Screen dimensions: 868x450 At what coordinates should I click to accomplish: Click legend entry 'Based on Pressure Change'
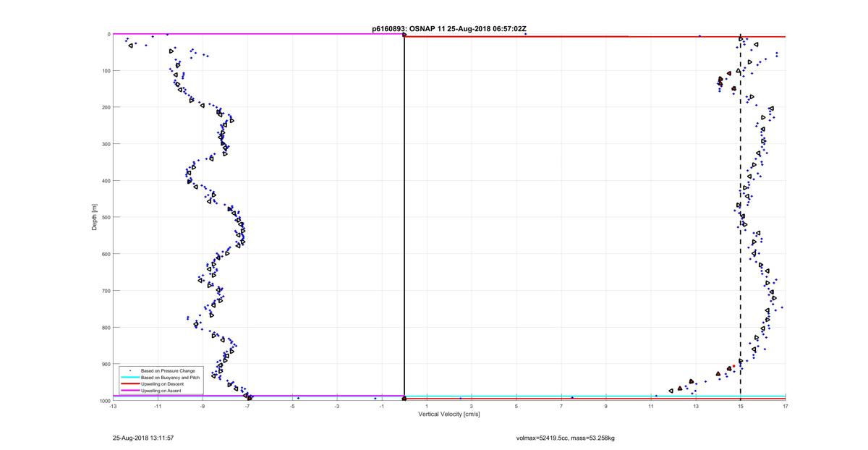click(x=167, y=370)
